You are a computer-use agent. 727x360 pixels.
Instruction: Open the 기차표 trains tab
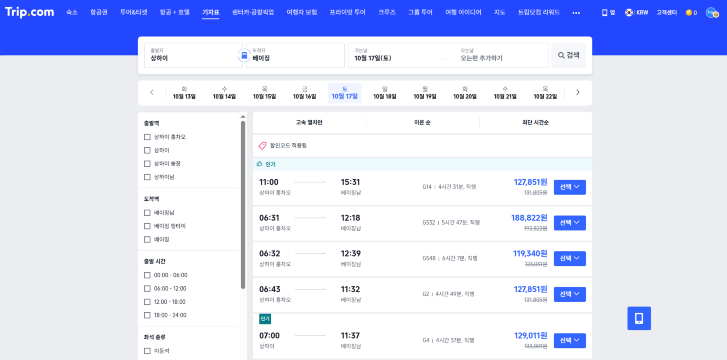coord(210,13)
